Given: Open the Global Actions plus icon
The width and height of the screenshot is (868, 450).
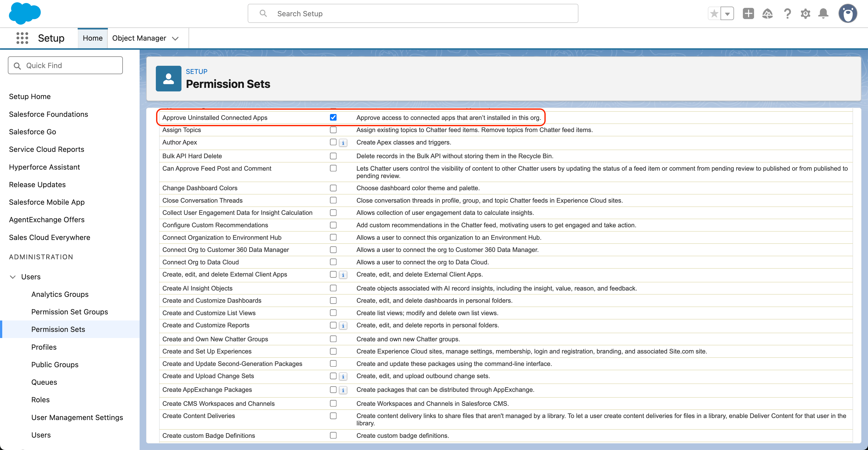Looking at the screenshot, I should 748,14.
